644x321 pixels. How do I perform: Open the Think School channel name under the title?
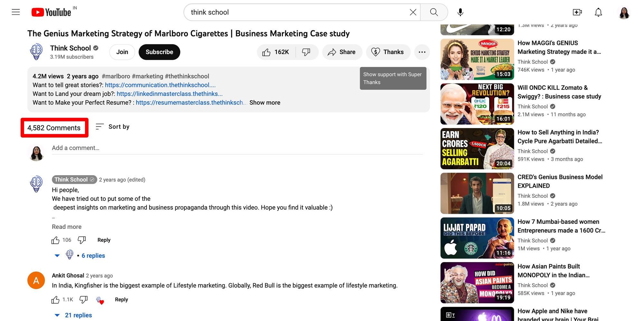tap(71, 48)
